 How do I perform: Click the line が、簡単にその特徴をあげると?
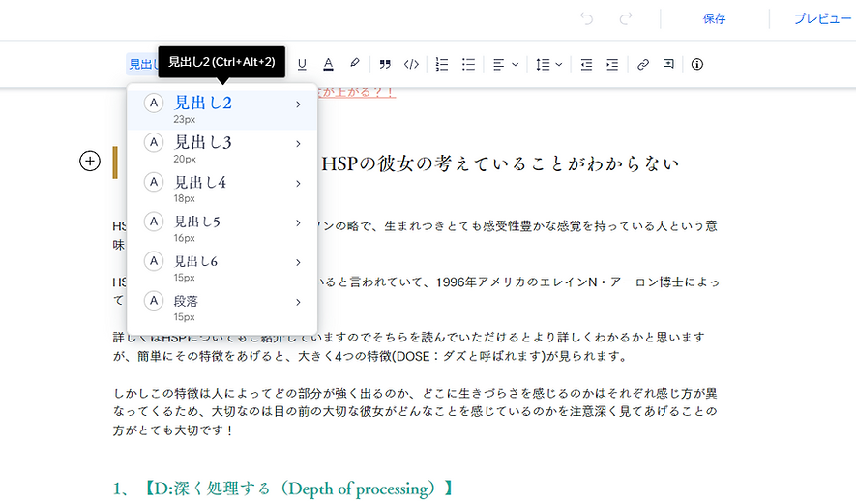tap(370, 357)
